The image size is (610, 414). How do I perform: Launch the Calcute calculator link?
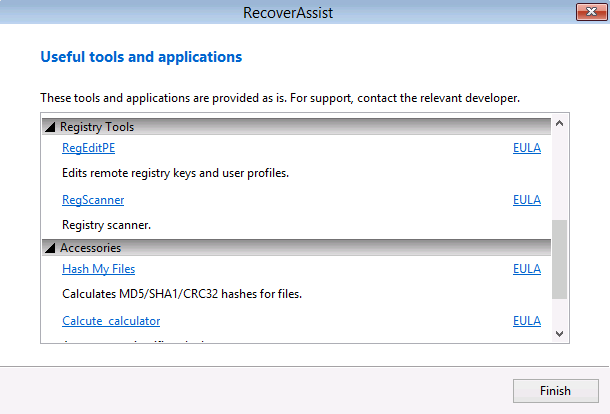(111, 321)
